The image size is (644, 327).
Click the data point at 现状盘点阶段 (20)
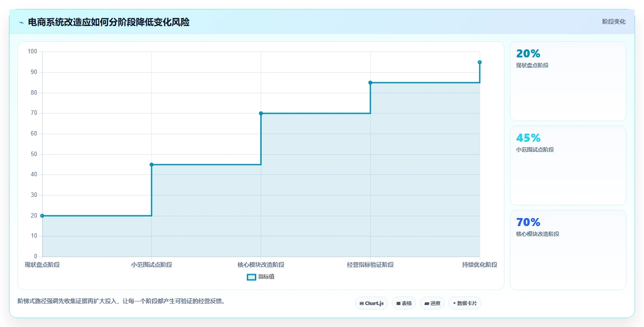pyautogui.click(x=42, y=216)
